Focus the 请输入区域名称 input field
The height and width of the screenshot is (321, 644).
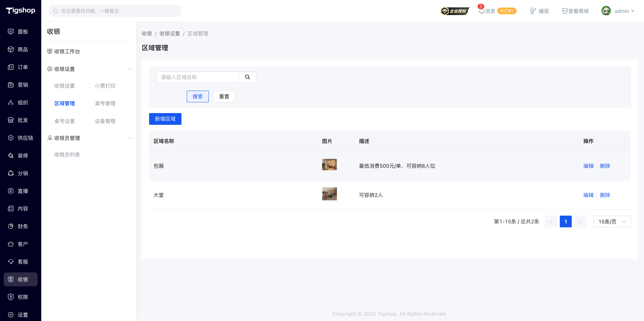198,77
